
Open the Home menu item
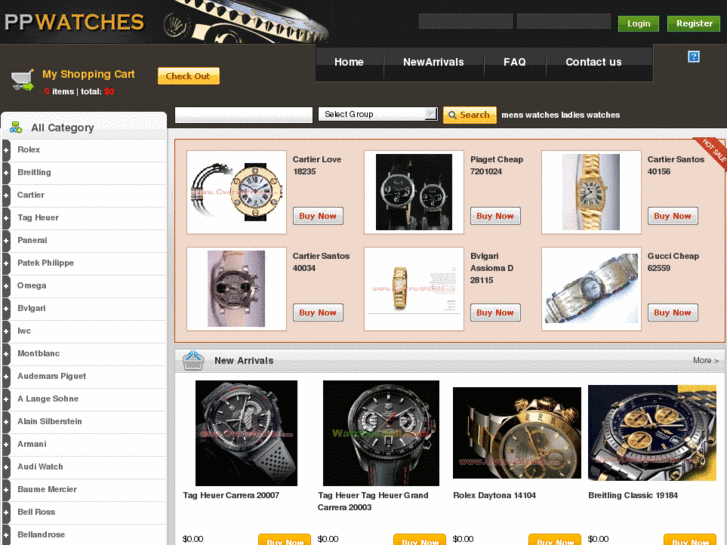pyautogui.click(x=349, y=62)
